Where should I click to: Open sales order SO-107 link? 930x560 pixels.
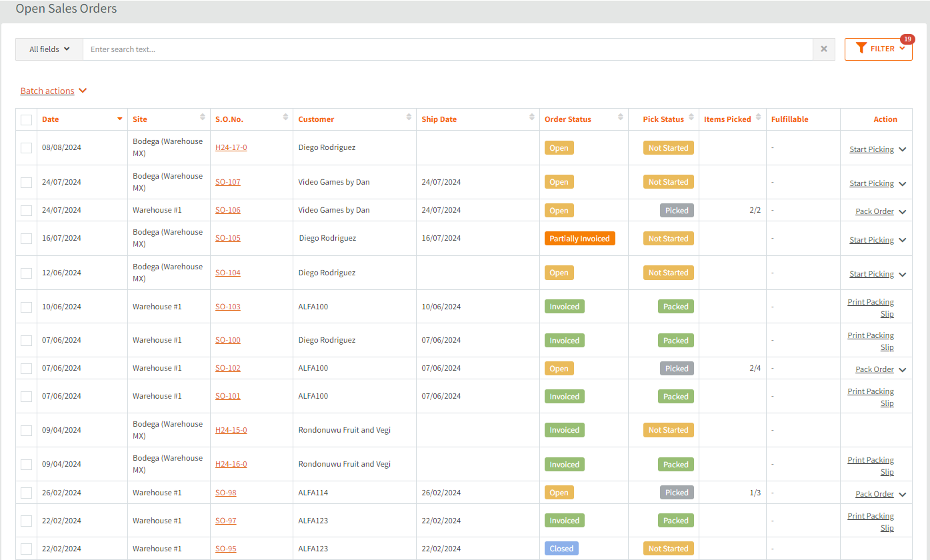228,182
